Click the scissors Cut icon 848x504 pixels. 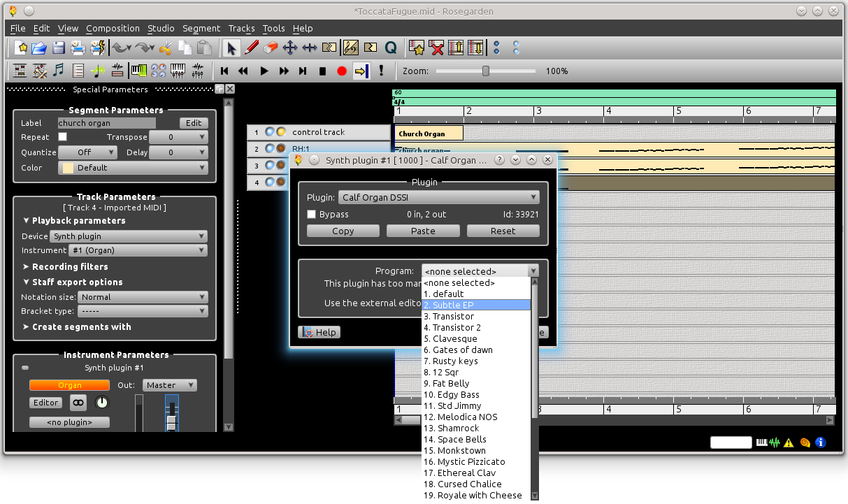tap(166, 48)
